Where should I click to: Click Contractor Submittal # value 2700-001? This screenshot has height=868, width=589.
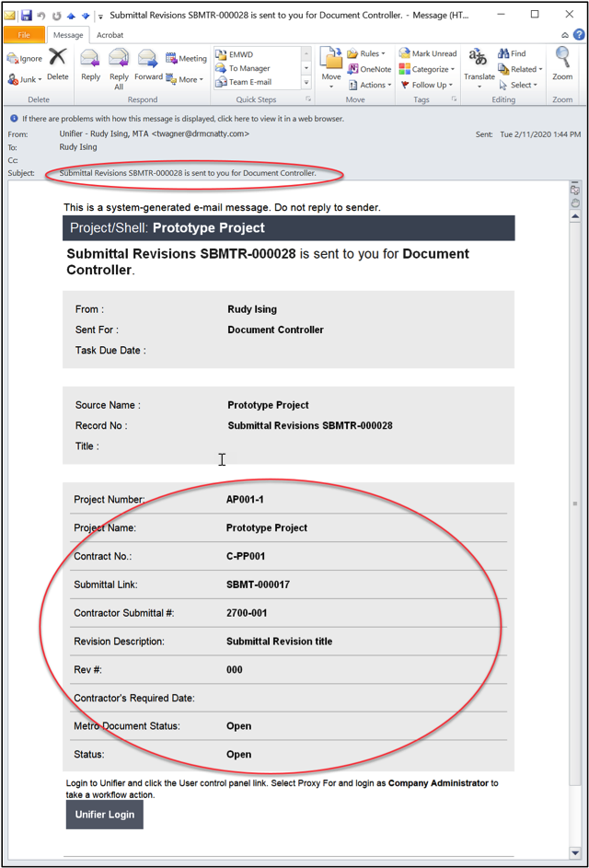click(248, 613)
